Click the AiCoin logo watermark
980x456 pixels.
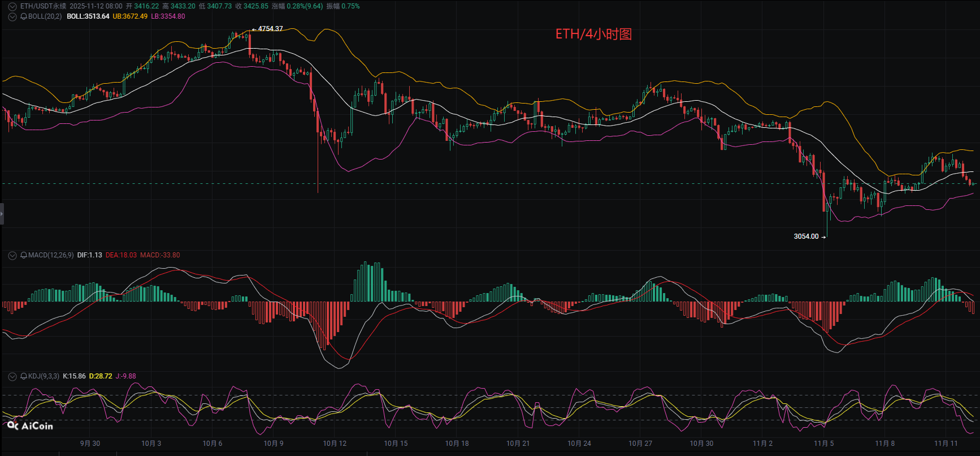(31, 425)
